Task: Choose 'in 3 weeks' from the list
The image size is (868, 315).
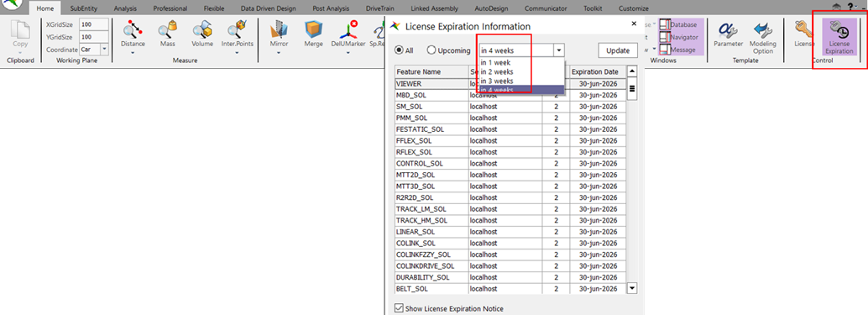Action: pos(522,81)
